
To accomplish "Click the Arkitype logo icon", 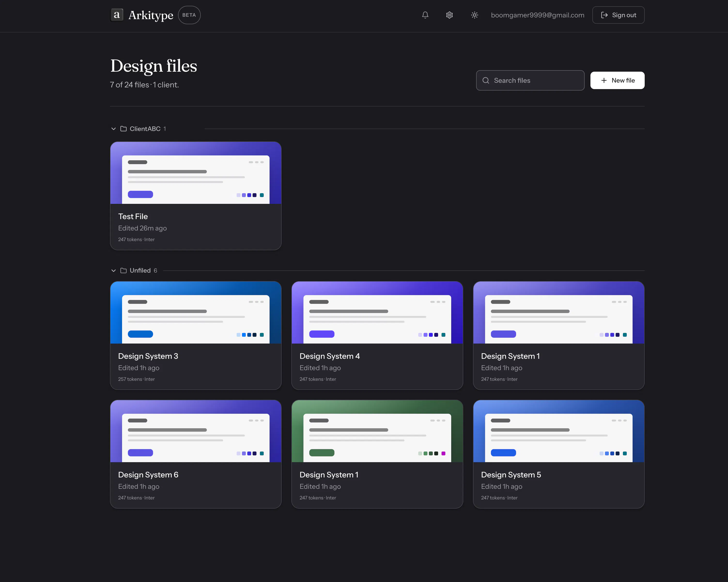I will pyautogui.click(x=117, y=15).
